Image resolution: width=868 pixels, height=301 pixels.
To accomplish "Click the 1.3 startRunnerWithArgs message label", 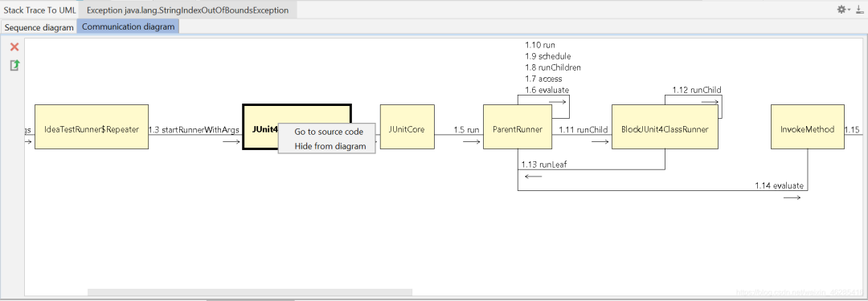I will click(x=194, y=130).
